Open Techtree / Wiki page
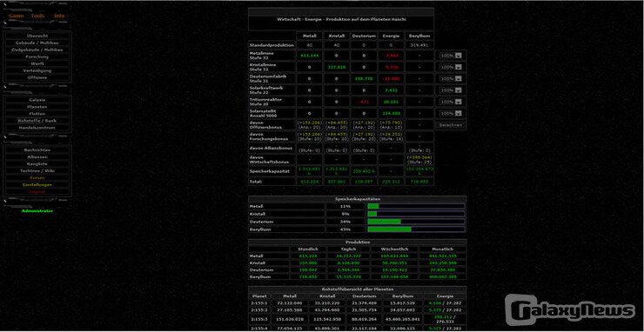This screenshot has height=332, width=644. (37, 170)
